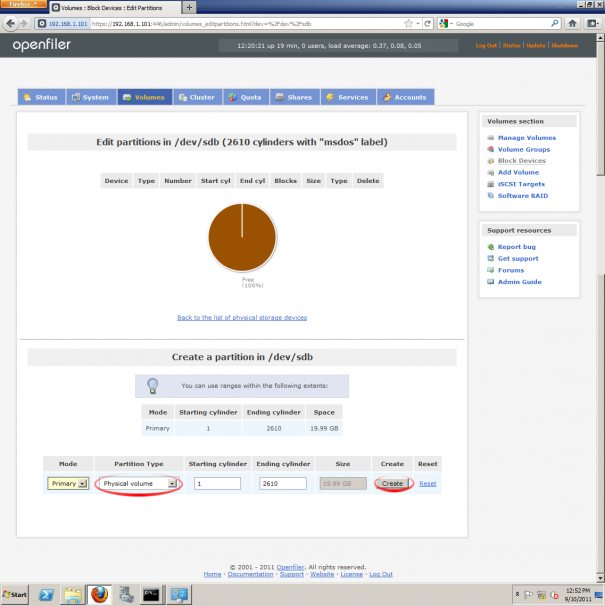605x606 pixels.
Task: Switch to the Volumes tab
Action: click(x=145, y=97)
